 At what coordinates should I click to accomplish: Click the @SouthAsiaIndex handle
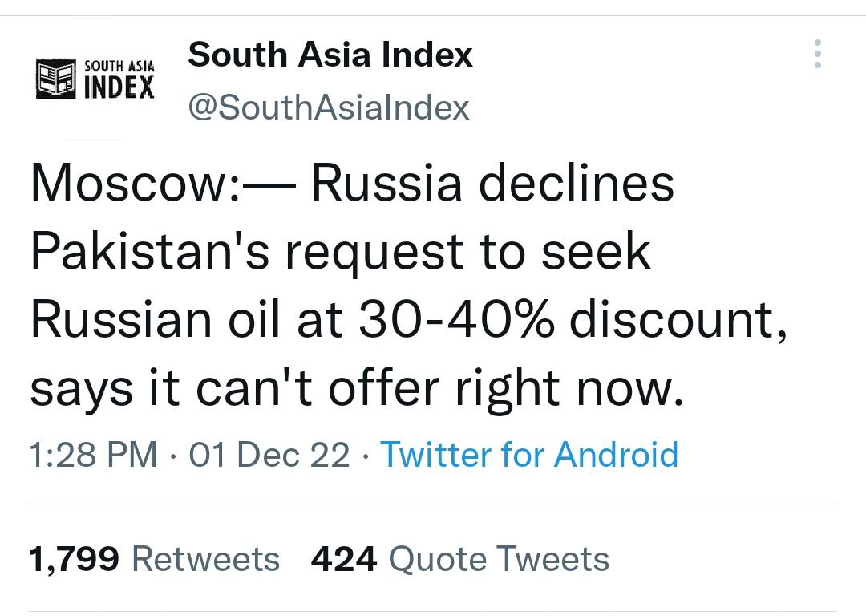(x=329, y=107)
